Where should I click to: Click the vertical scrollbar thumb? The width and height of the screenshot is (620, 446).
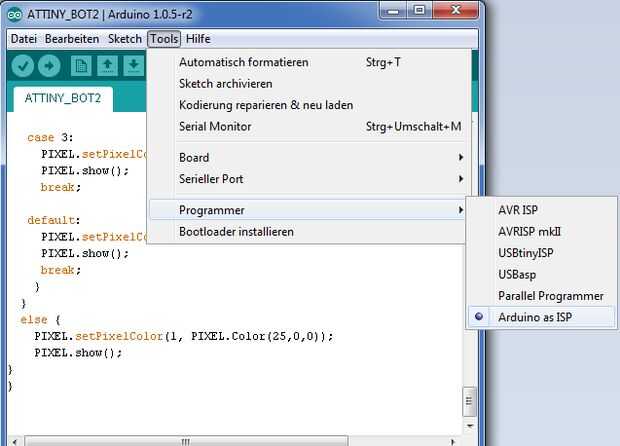[x=469, y=401]
